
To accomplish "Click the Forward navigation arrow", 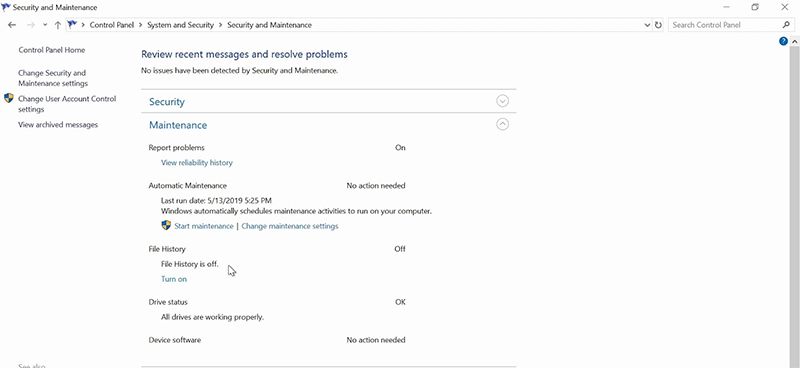I will coord(31,25).
